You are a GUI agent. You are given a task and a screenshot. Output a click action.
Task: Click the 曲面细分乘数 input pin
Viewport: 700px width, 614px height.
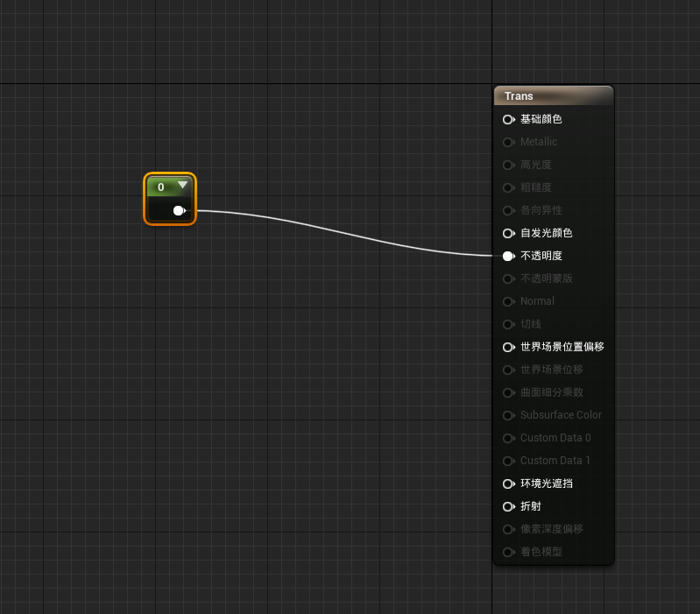coord(508,392)
